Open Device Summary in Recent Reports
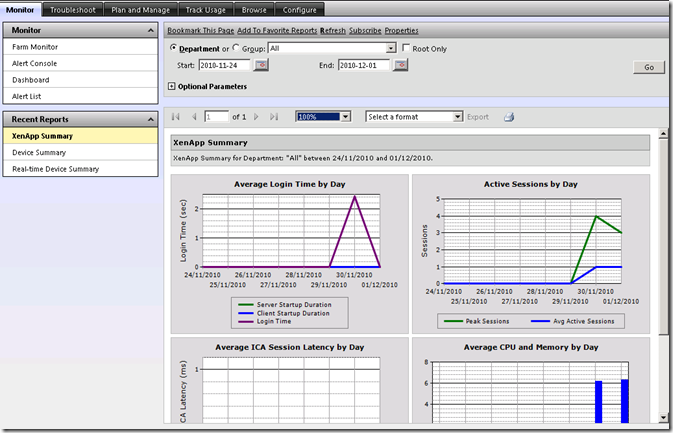Image resolution: width=673 pixels, height=433 pixels. pos(40,152)
